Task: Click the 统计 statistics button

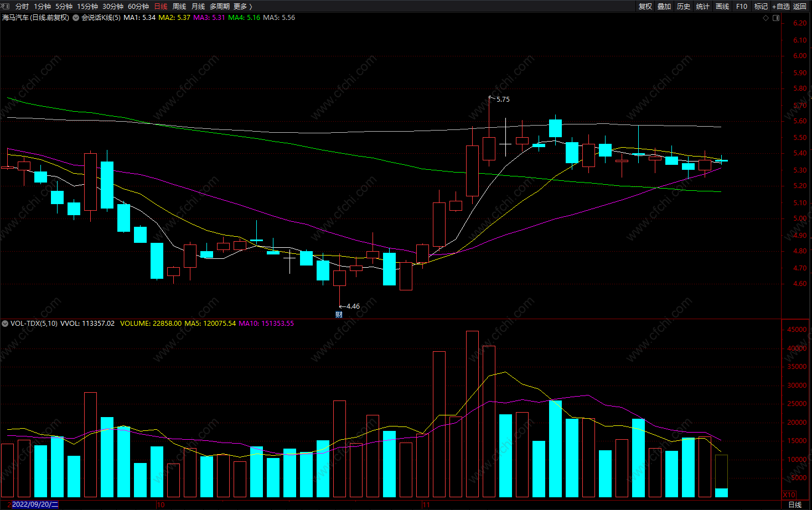Action: click(703, 7)
